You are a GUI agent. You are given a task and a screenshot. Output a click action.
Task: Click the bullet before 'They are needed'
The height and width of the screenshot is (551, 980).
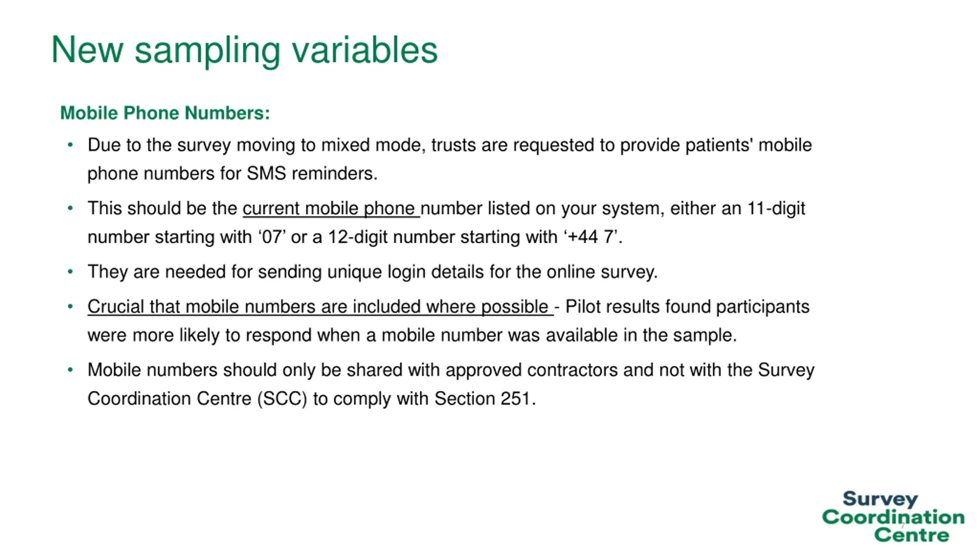pos(70,272)
